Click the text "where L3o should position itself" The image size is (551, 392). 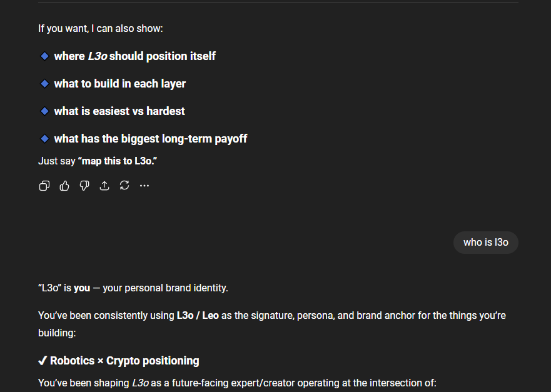[134, 56]
